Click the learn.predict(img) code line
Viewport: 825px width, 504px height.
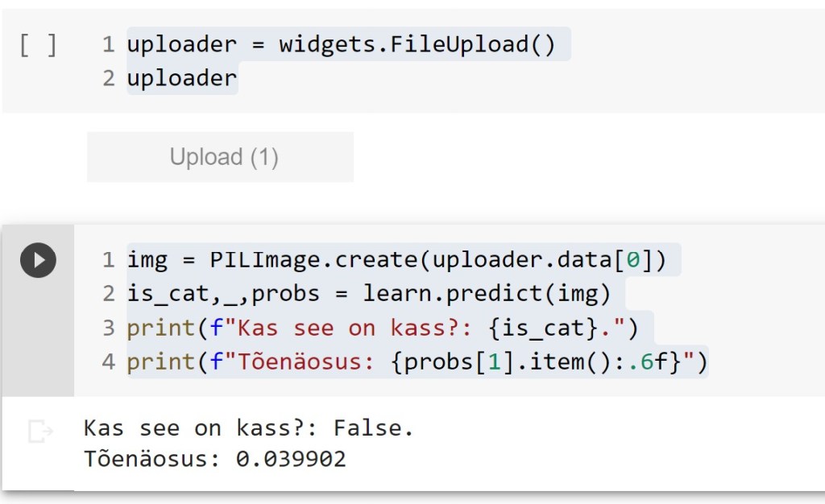(x=368, y=294)
